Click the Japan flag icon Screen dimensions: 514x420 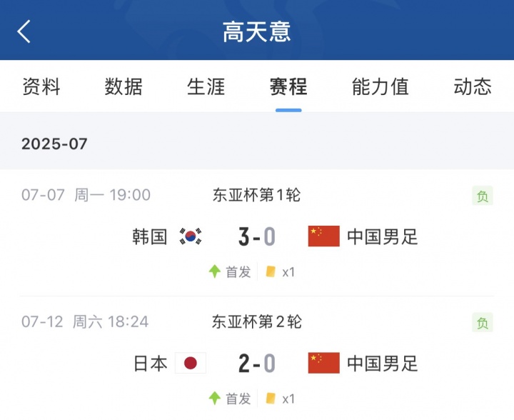coord(191,363)
